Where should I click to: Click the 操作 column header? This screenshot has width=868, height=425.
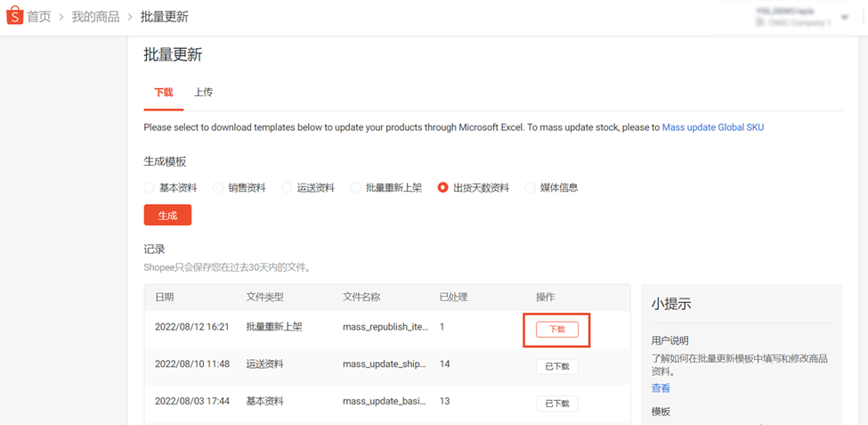545,297
